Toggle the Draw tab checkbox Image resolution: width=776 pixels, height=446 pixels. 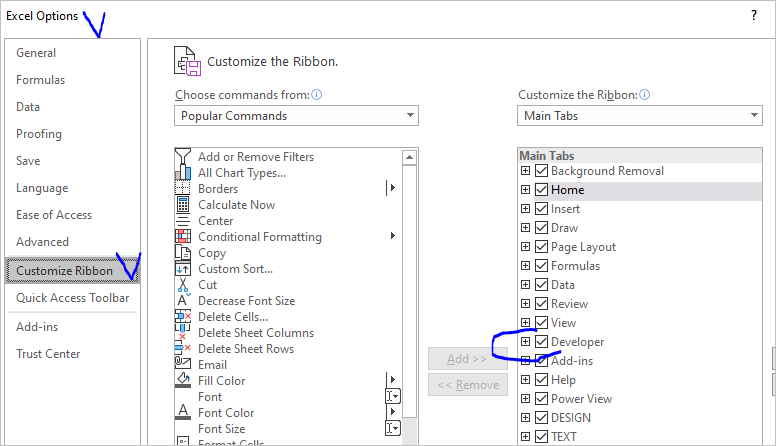point(541,228)
